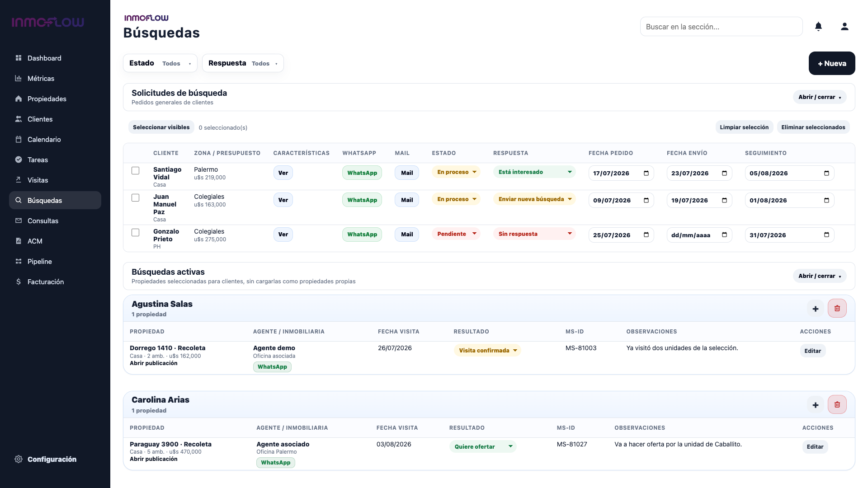Tick the checkbox for Juan Manuel Paz

(135, 197)
